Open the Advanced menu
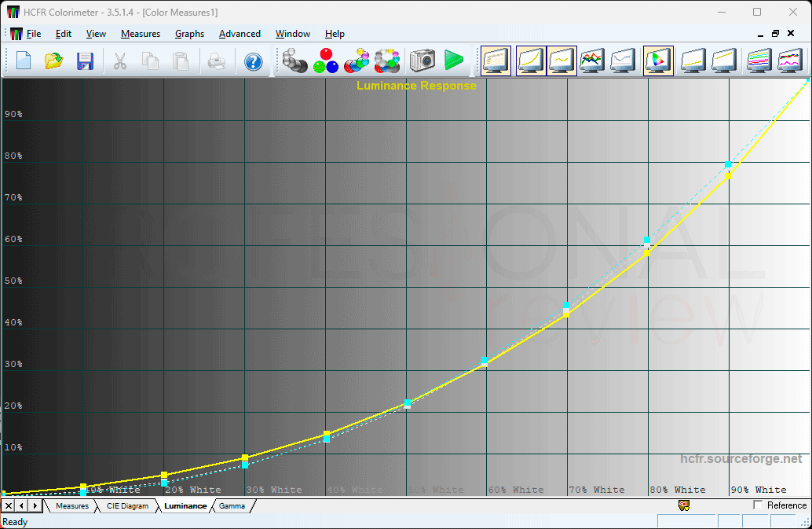This screenshot has height=529, width=812. pos(240,34)
